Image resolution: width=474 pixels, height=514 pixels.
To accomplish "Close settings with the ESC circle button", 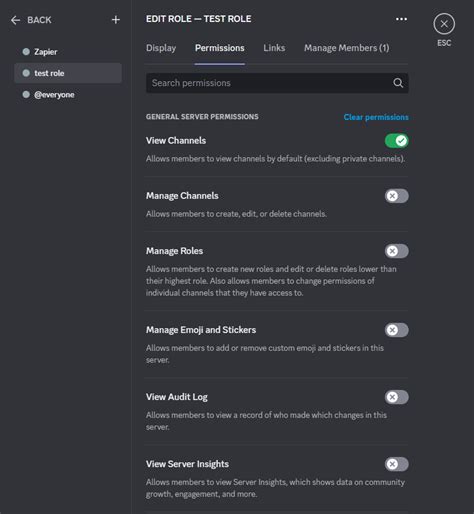I will (x=444, y=24).
